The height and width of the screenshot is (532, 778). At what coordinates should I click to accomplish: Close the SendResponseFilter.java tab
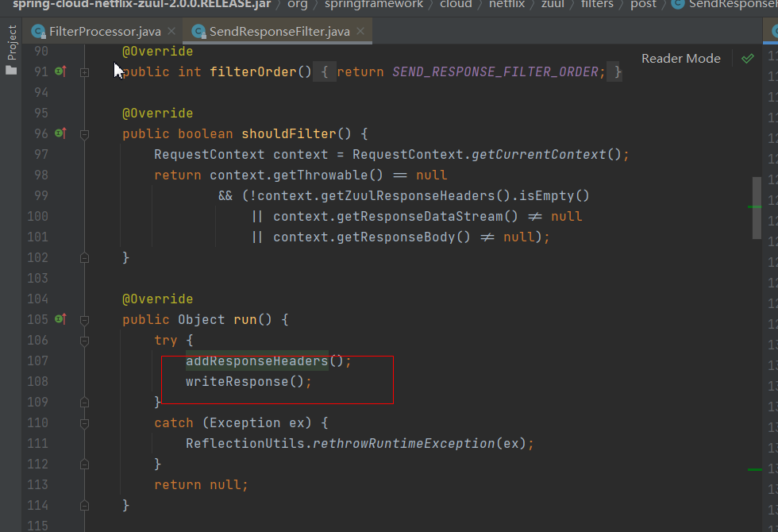click(x=360, y=31)
